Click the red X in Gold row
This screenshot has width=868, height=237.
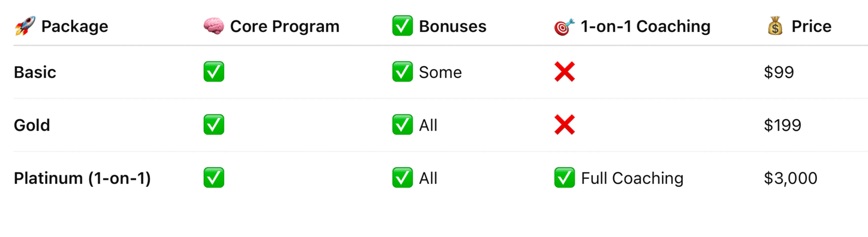coord(565,125)
